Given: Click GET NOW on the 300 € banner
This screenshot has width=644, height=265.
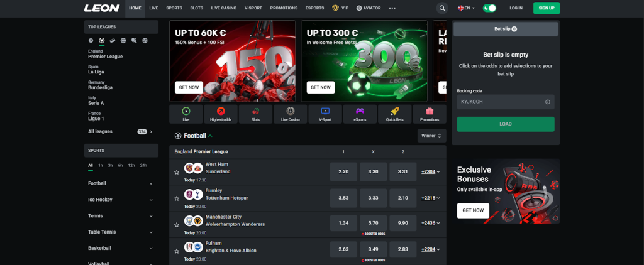Looking at the screenshot, I should pos(321,87).
